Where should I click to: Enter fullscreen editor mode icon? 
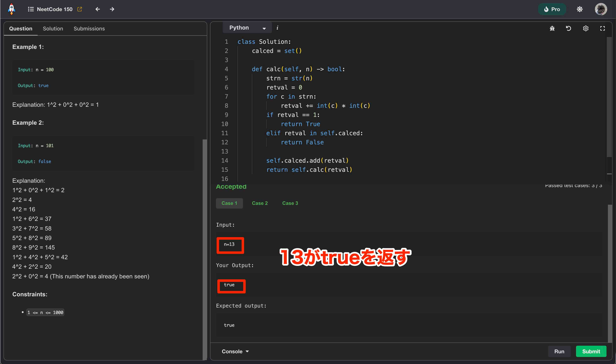pos(602,28)
